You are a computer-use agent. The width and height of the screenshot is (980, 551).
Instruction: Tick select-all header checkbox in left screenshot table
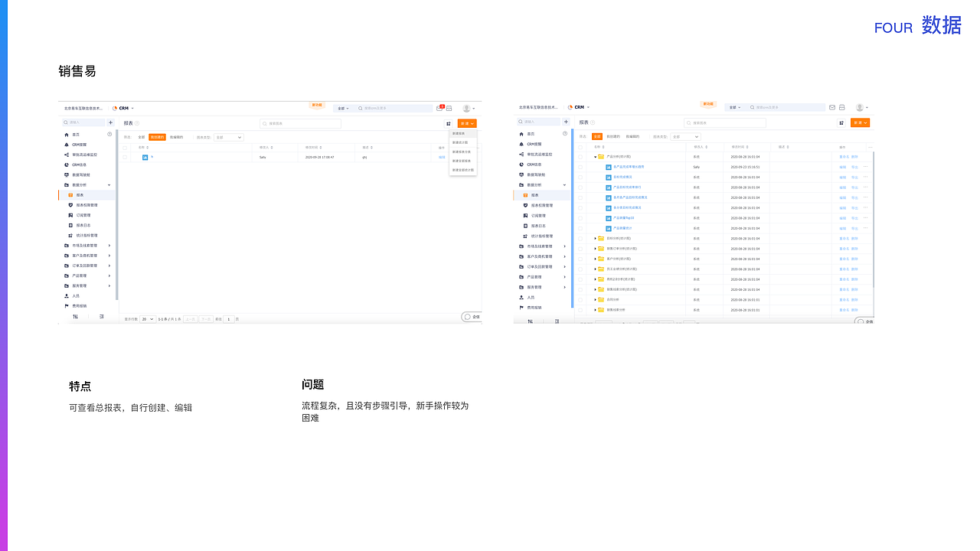click(x=125, y=148)
